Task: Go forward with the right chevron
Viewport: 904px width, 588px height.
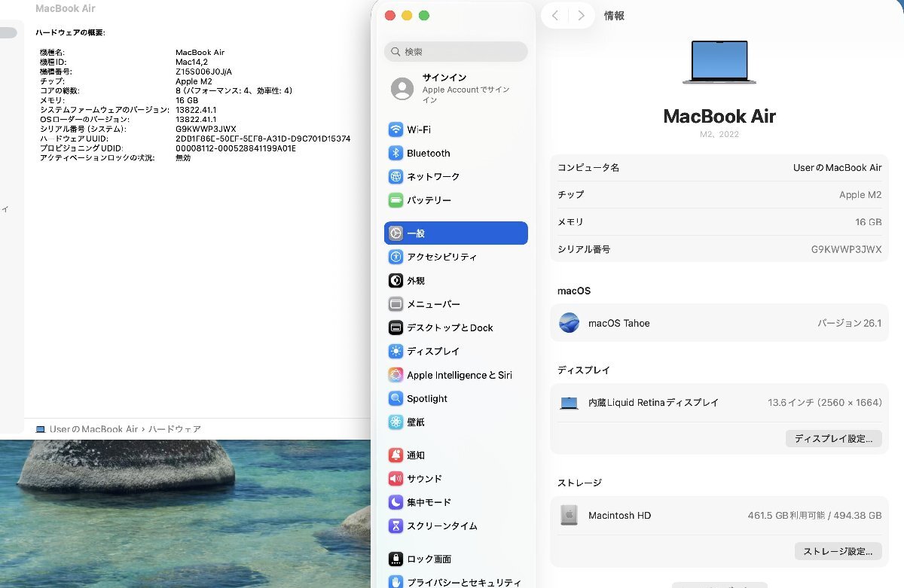Action: point(580,15)
